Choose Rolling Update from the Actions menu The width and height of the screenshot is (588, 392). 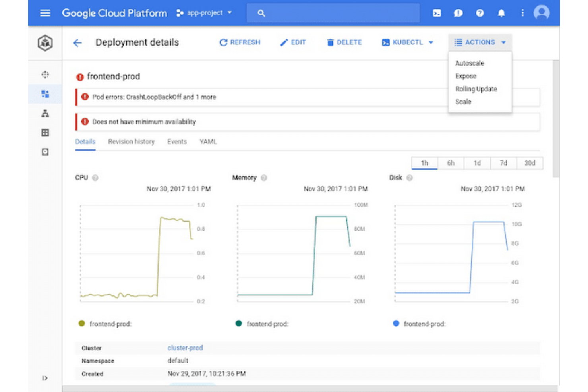476,89
